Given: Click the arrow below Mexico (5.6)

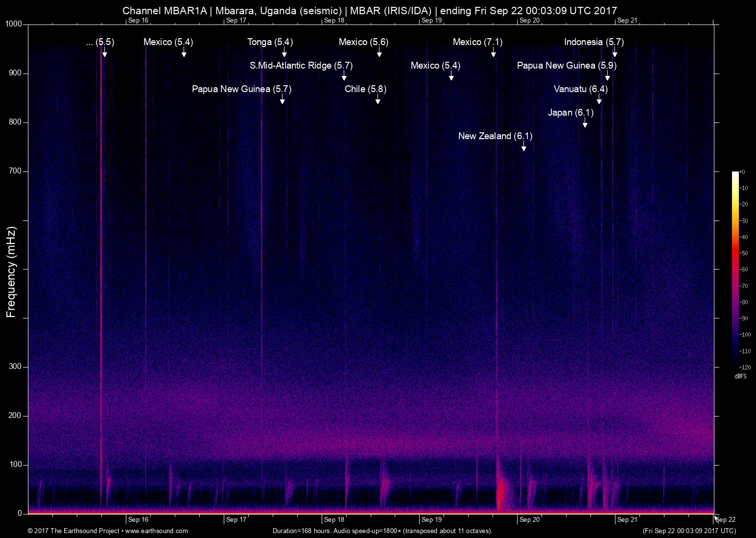Looking at the screenshot, I should [379, 53].
